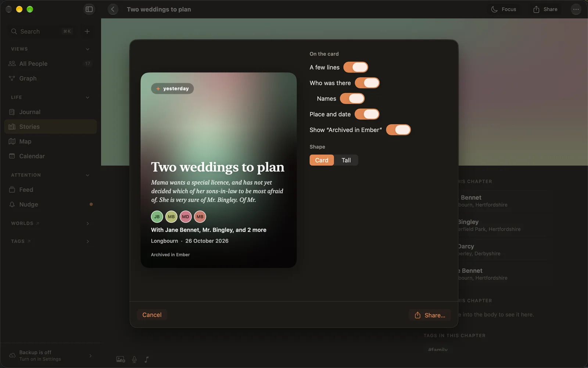Image resolution: width=588 pixels, height=368 pixels.
Task: Click Share in the top toolbar
Action: point(545,9)
